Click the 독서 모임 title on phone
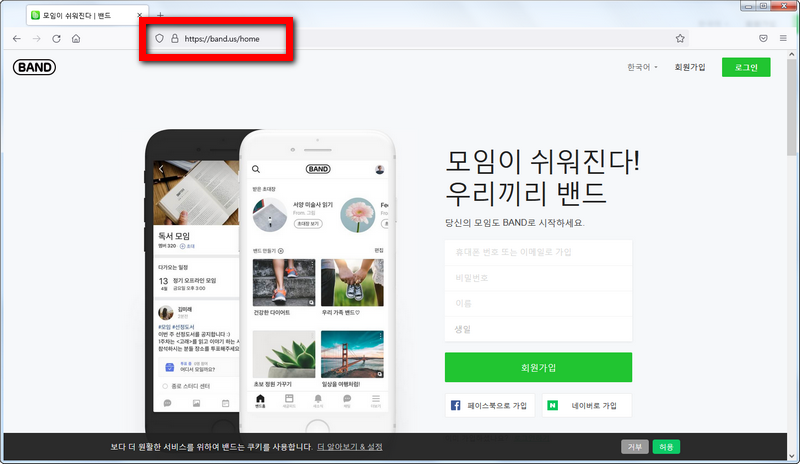This screenshot has height=464, width=800. pos(174,236)
